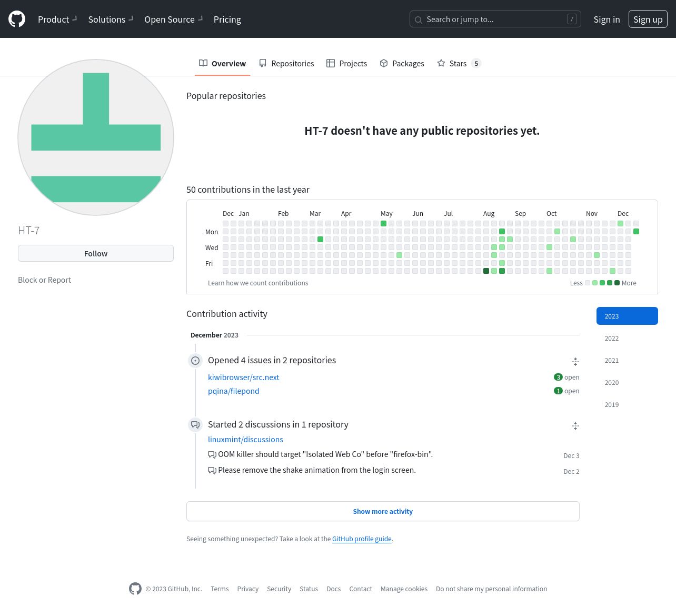This screenshot has width=676, height=616.
Task: Switch to the Packages tab
Action: 402,63
